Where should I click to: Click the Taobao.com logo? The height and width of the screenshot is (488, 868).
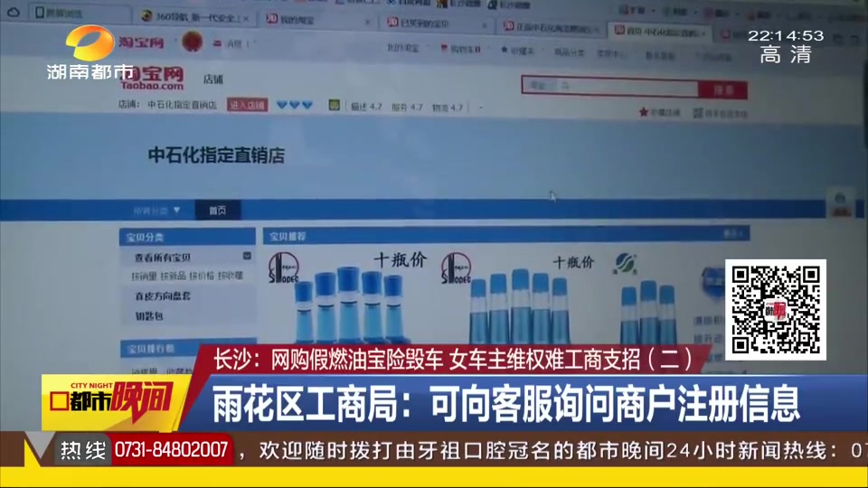point(152,79)
